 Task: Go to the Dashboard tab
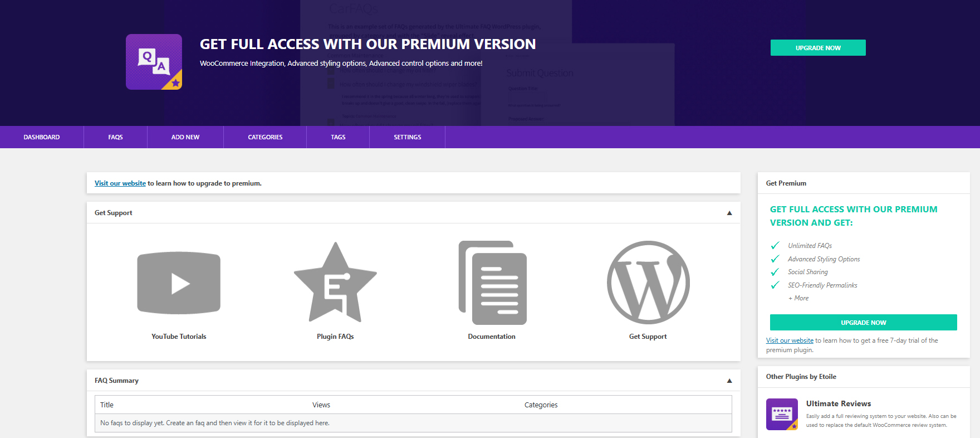tap(42, 137)
